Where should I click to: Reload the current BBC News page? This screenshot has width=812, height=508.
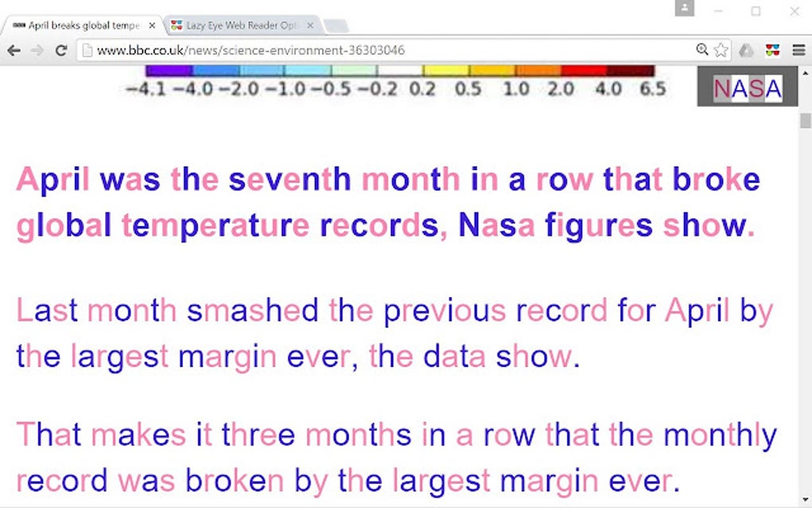[x=61, y=49]
